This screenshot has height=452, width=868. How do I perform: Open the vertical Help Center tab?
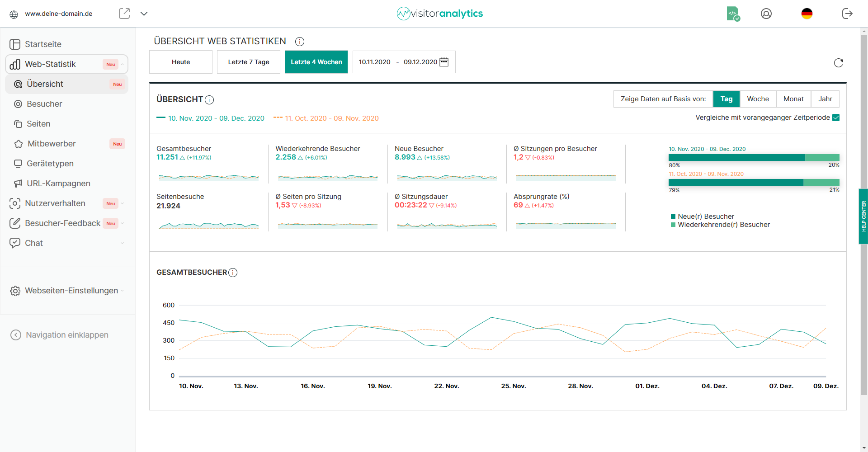tap(863, 216)
